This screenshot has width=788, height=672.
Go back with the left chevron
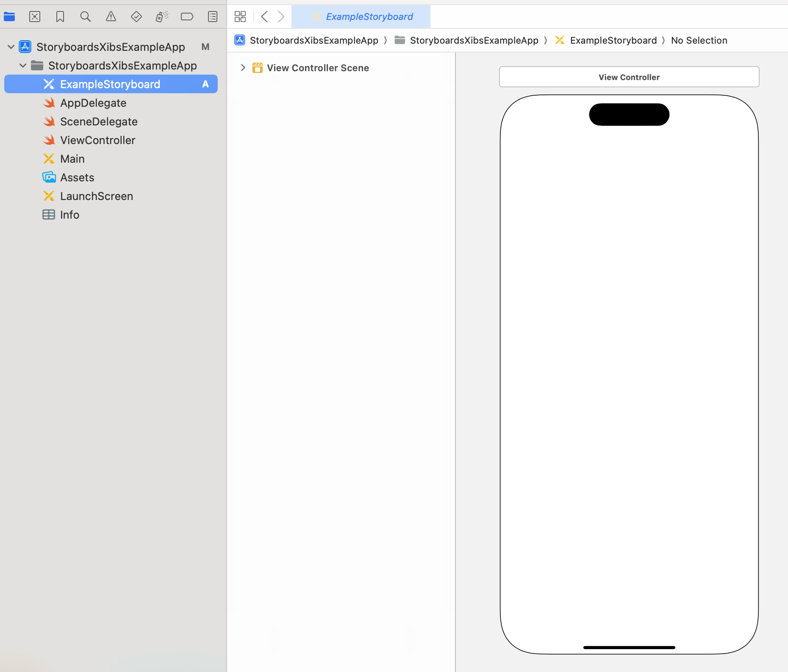click(264, 17)
